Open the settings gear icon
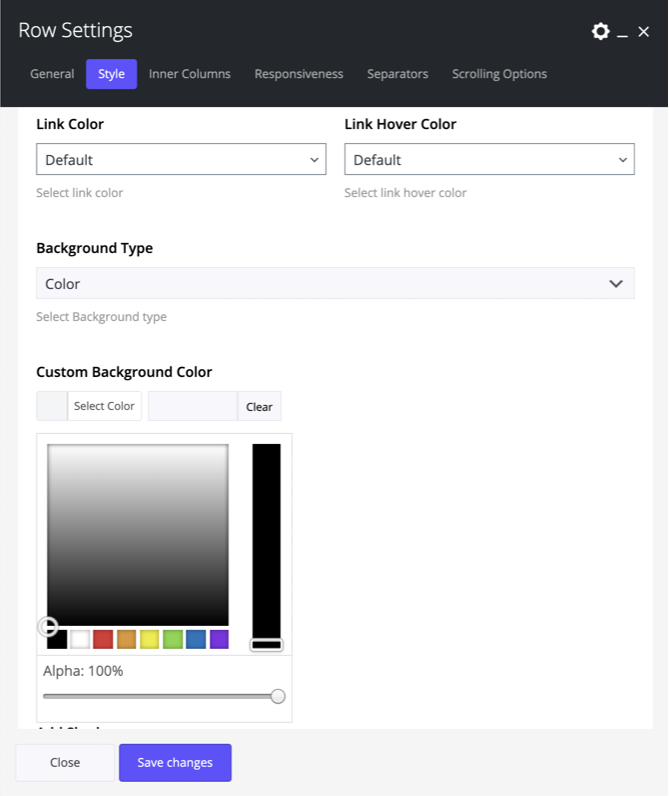The image size is (669, 796). [600, 32]
